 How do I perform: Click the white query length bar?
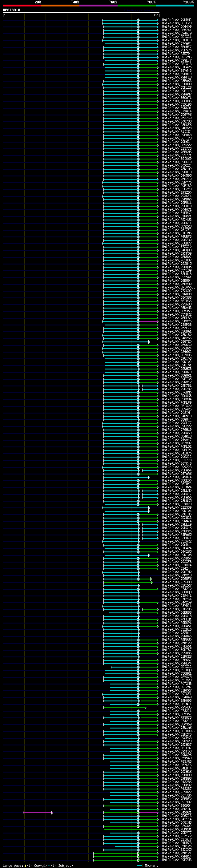click(81, 13)
